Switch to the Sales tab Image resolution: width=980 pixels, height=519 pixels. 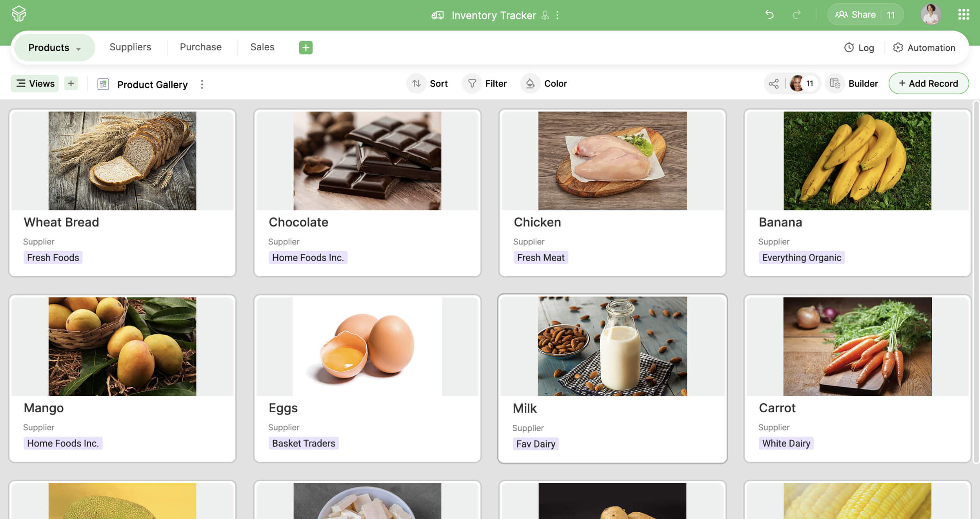pyautogui.click(x=262, y=47)
